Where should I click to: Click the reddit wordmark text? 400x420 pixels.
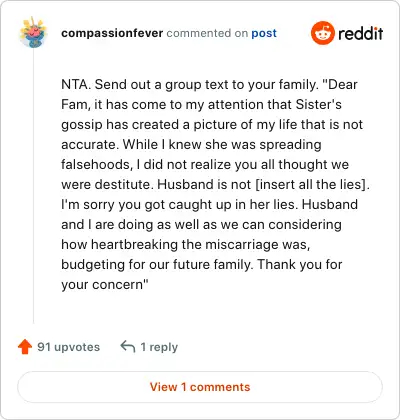tap(360, 33)
